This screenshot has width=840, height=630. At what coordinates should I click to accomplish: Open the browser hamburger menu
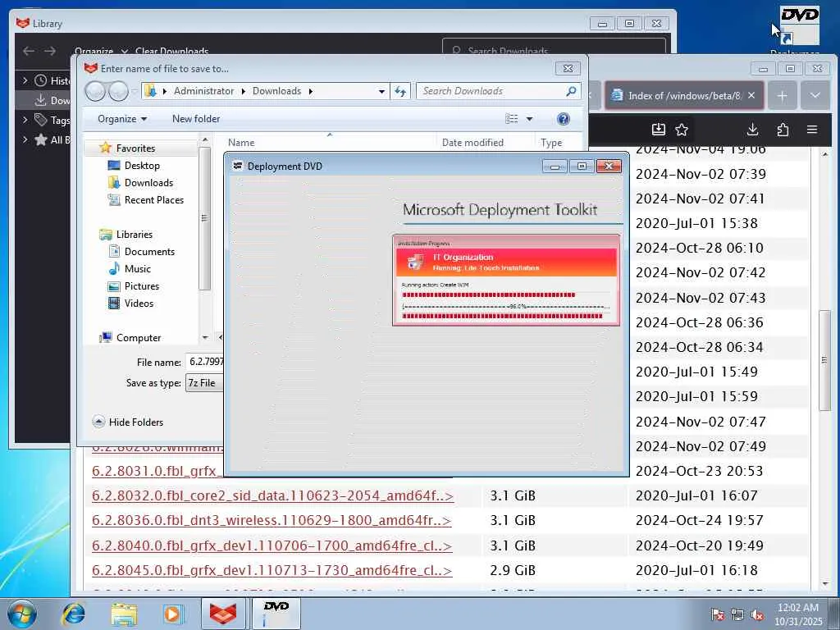pos(812,129)
